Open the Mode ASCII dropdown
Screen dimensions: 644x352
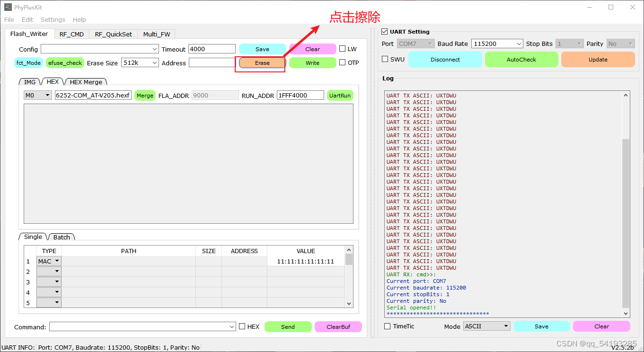pos(487,326)
